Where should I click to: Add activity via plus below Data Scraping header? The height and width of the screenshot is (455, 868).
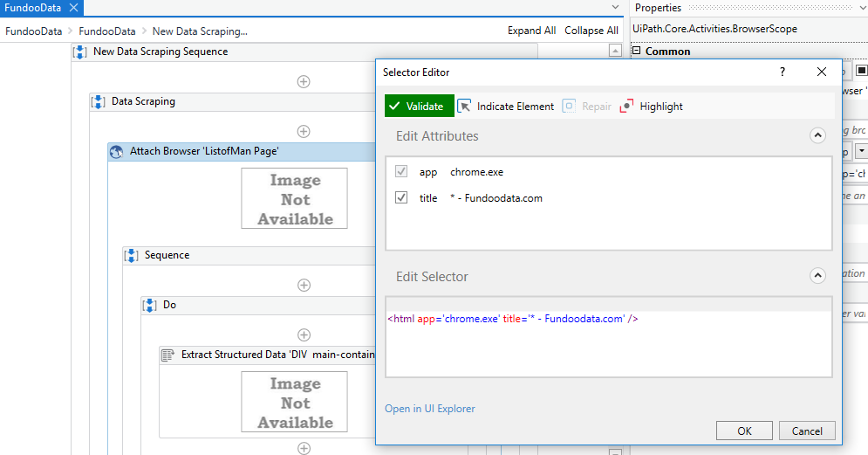click(x=304, y=131)
